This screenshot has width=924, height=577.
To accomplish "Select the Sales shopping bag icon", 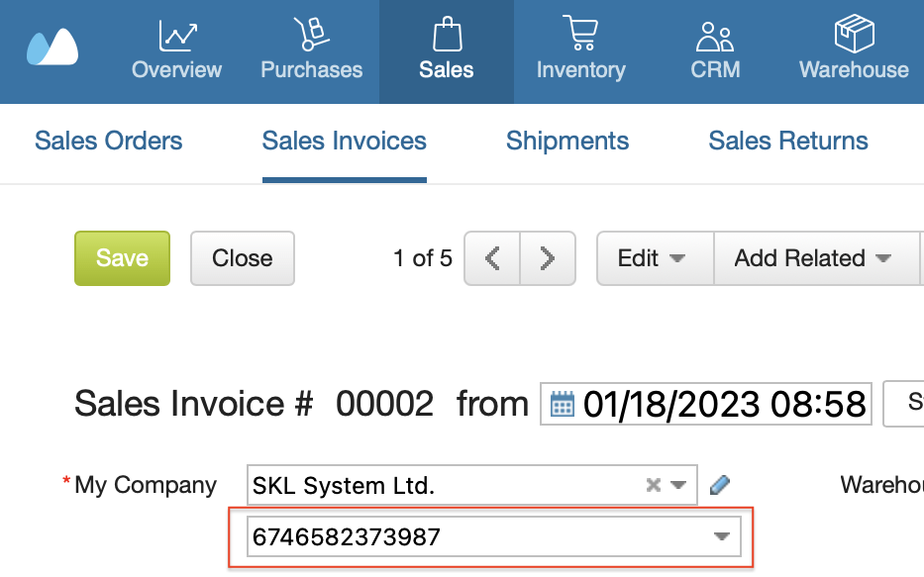I will pyautogui.click(x=448, y=34).
